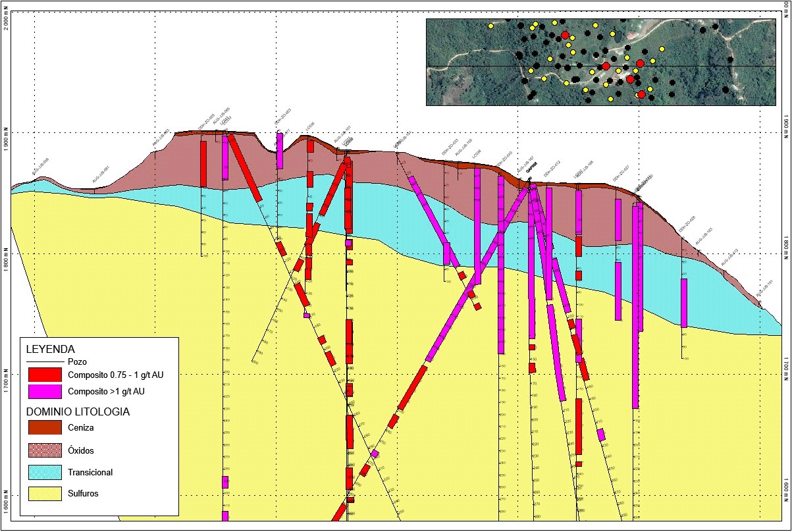Click the 'Composito >1 g/t AU' label
The height and width of the screenshot is (532, 792).
pyautogui.click(x=105, y=392)
